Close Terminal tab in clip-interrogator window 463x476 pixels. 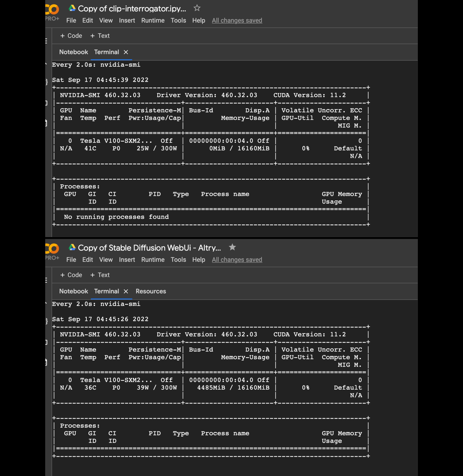tap(126, 52)
